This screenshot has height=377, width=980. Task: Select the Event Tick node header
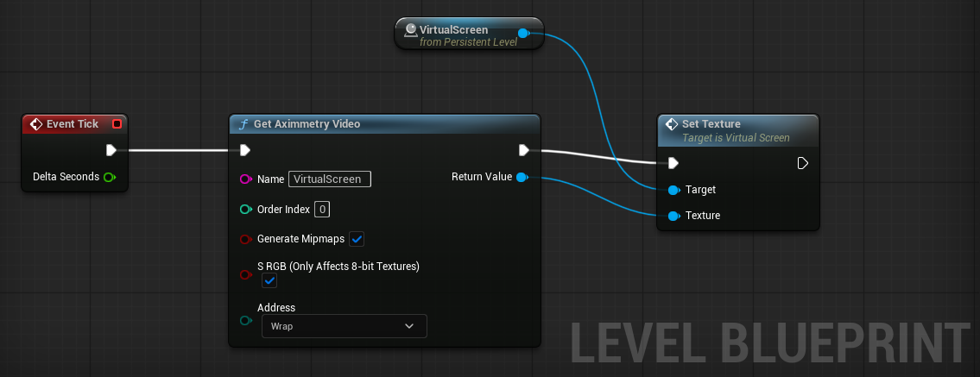coord(73,124)
